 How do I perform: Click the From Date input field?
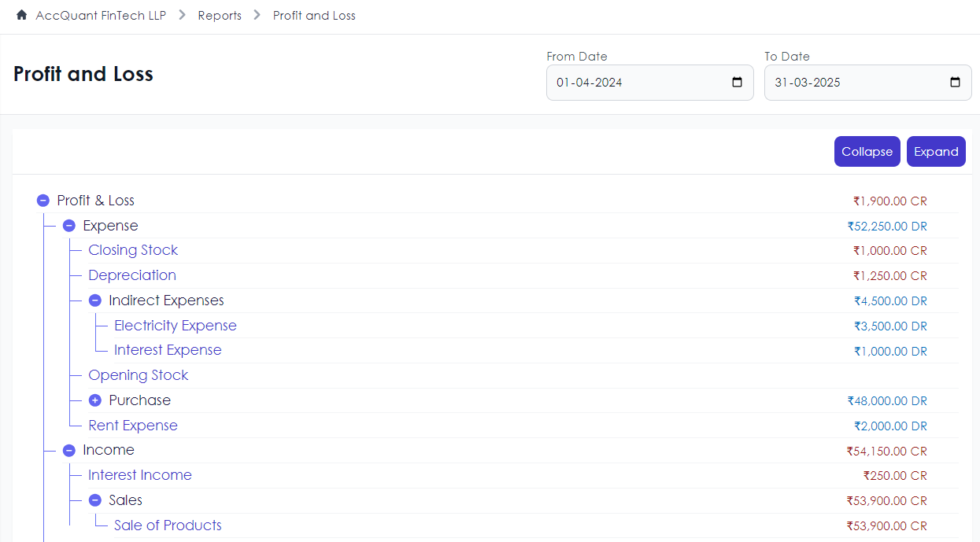coord(638,83)
